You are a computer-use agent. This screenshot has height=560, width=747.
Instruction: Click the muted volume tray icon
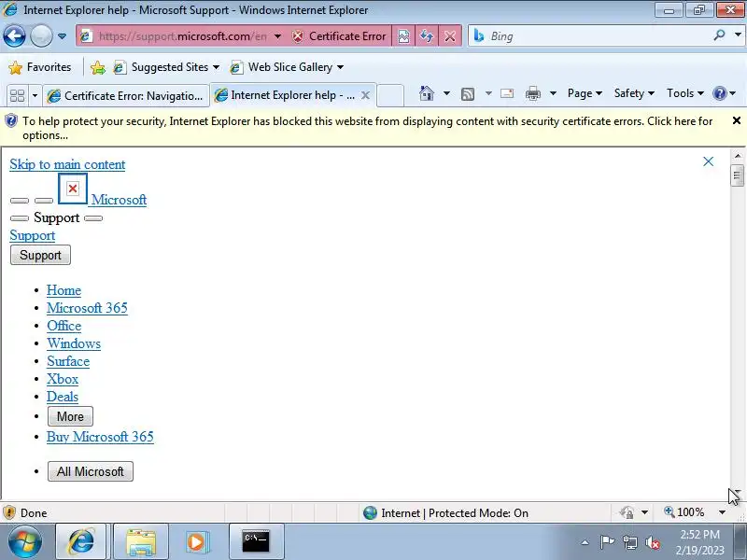pos(653,542)
